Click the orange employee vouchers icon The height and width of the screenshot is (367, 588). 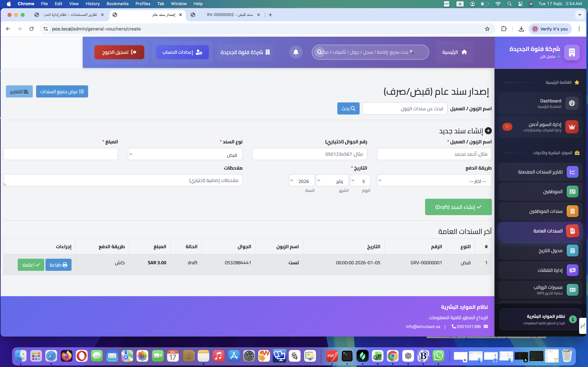pos(572,211)
